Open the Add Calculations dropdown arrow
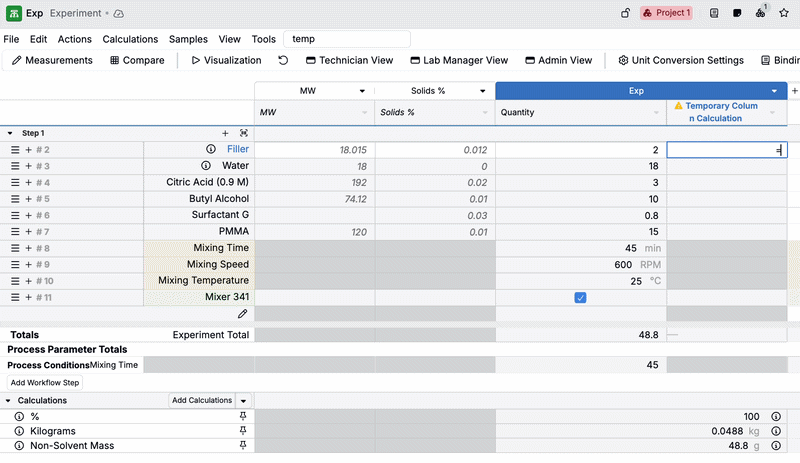 tap(243, 400)
